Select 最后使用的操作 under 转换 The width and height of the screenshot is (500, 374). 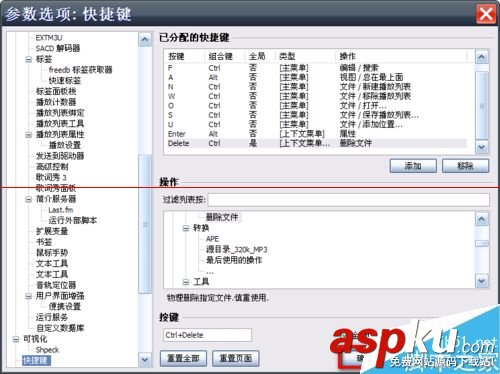tap(234, 260)
